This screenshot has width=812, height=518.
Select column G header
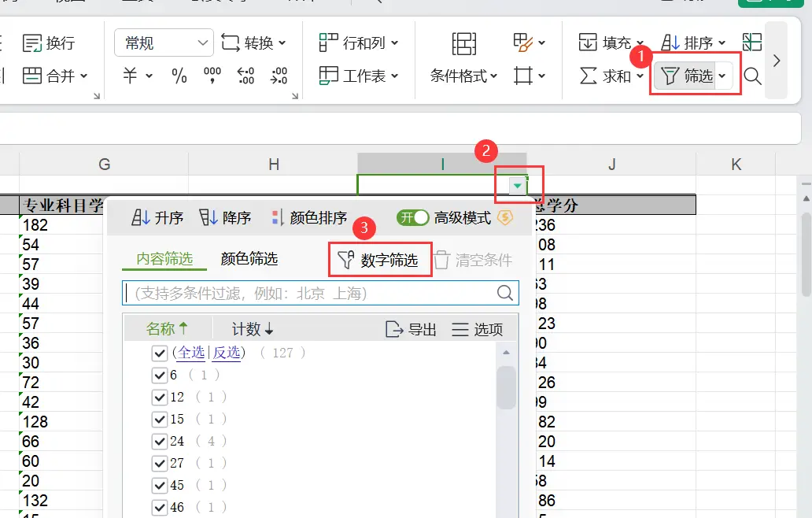point(104,165)
